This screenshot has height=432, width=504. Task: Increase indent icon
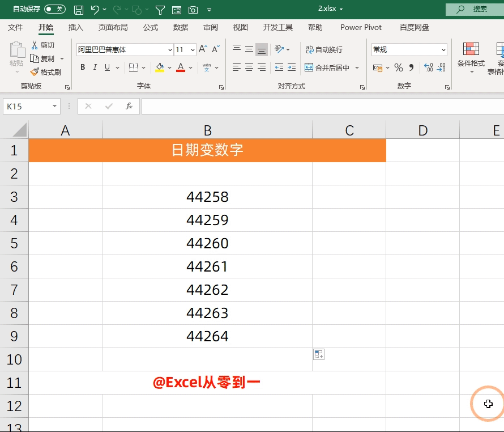(x=292, y=67)
